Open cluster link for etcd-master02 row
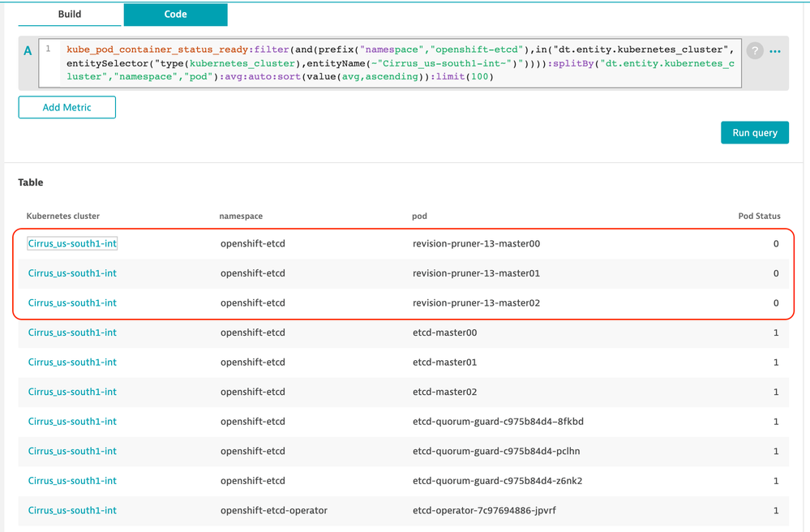 point(72,392)
